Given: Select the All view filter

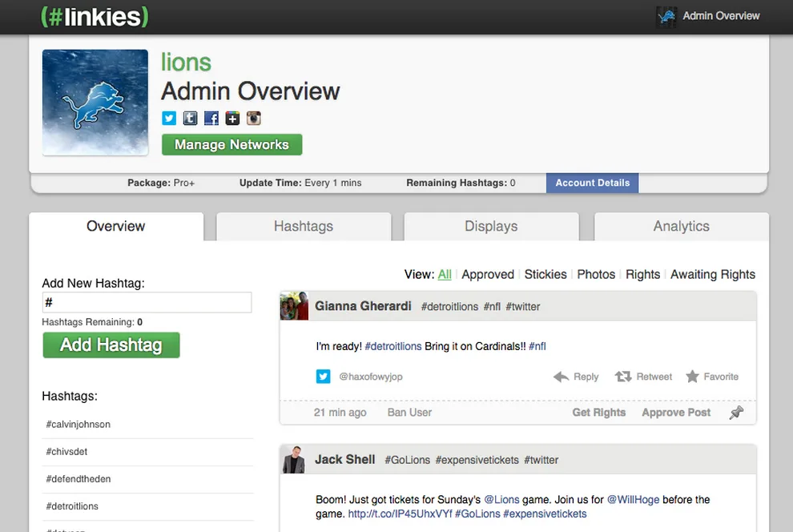Looking at the screenshot, I should [x=445, y=274].
